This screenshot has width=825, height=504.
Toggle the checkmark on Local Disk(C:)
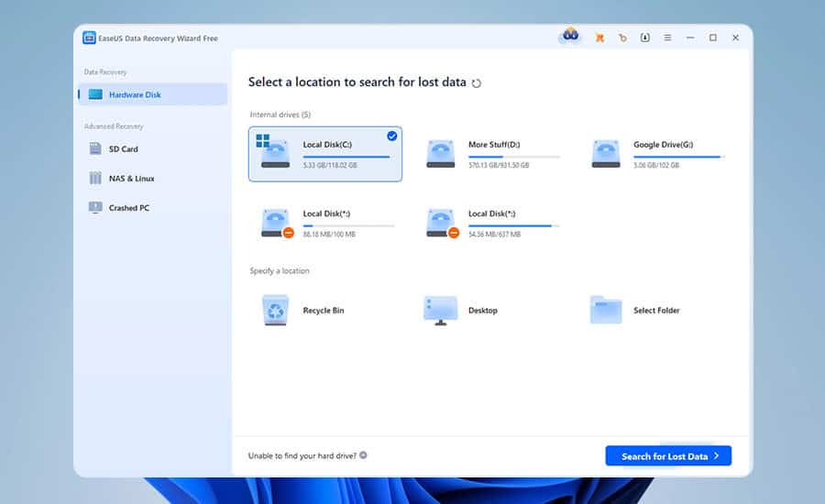(392, 137)
